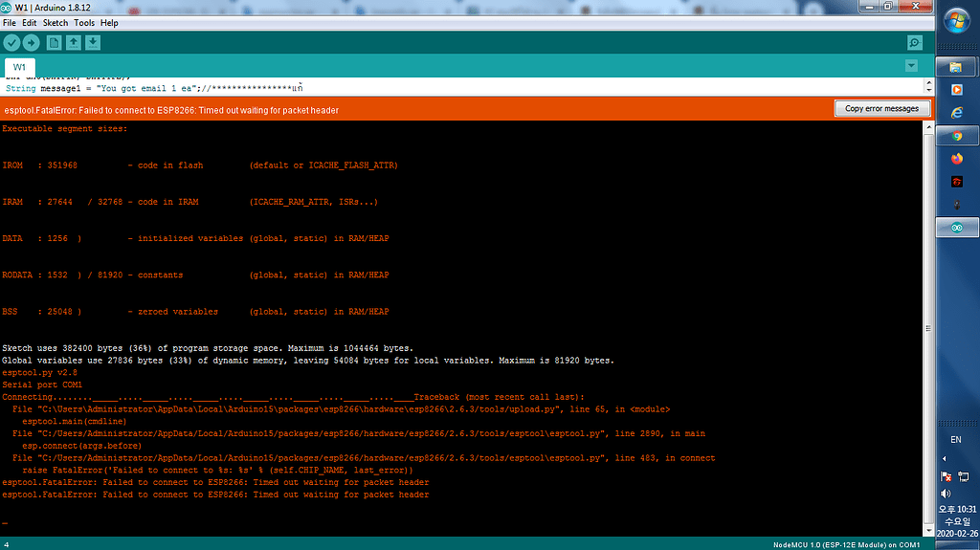The image size is (980, 550).
Task: Open the Sketch menu
Action: click(56, 22)
